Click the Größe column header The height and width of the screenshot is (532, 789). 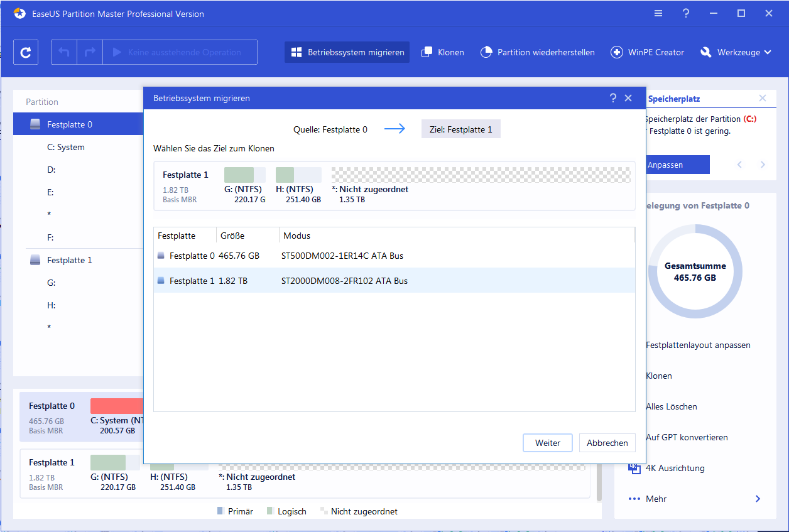248,236
